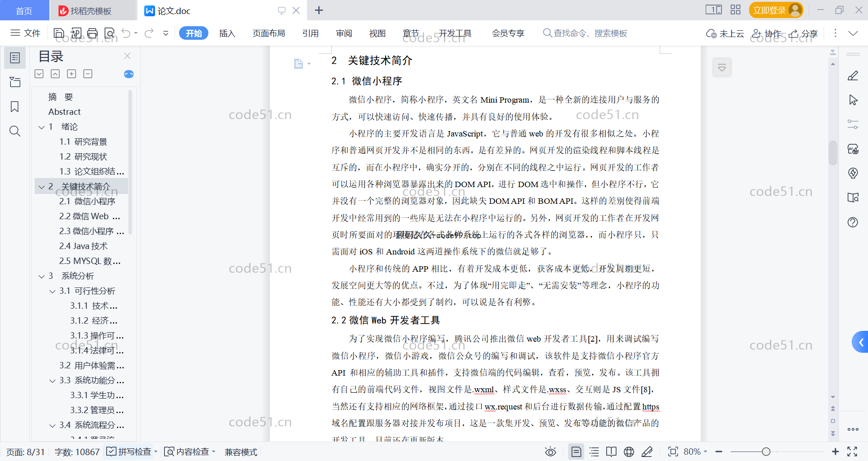Toggle eye protection mode icon in status bar
Viewport: 868px width, 461px height.
[550, 452]
